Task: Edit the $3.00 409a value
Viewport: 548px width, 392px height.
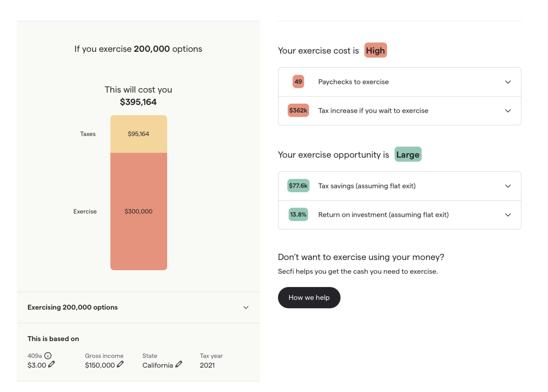Action: (x=52, y=365)
